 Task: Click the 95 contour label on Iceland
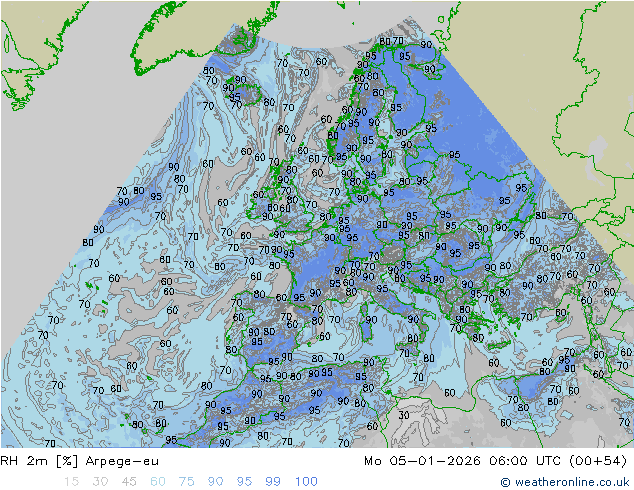(x=235, y=97)
